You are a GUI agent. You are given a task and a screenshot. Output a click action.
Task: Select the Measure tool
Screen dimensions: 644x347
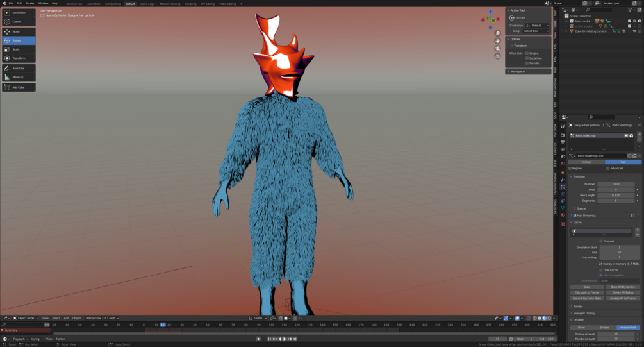(x=19, y=77)
